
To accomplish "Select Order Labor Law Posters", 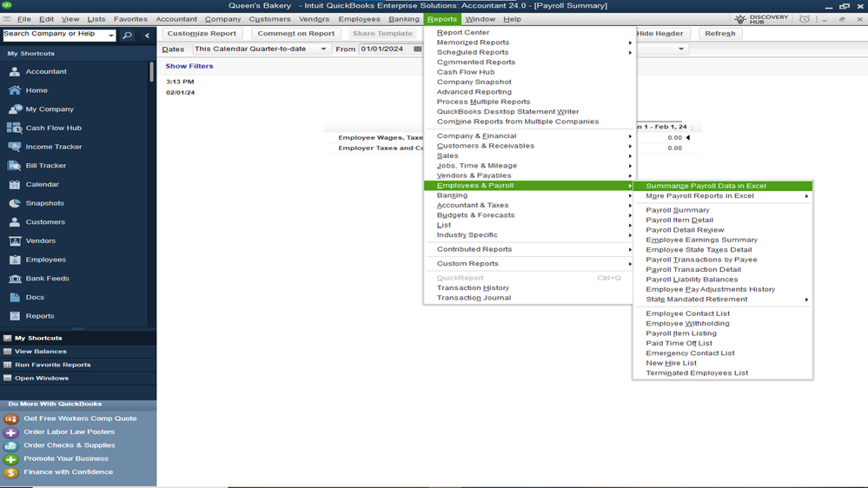I will (x=70, y=432).
